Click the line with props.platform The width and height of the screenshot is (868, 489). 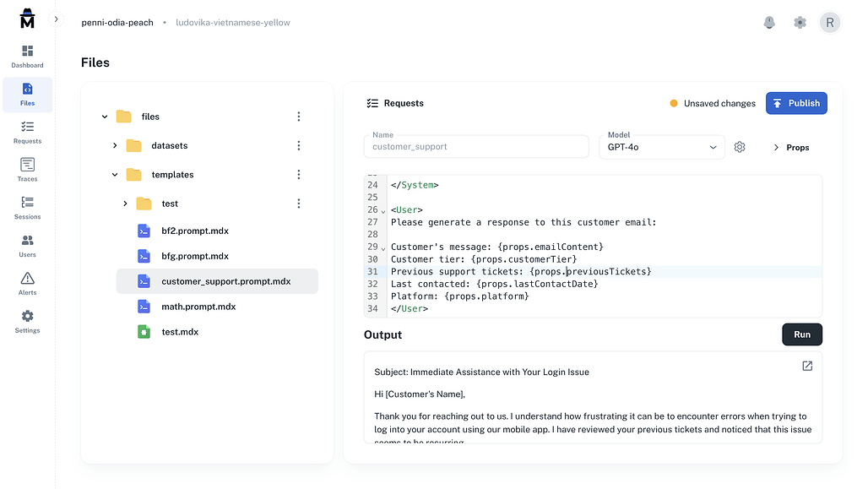[460, 296]
